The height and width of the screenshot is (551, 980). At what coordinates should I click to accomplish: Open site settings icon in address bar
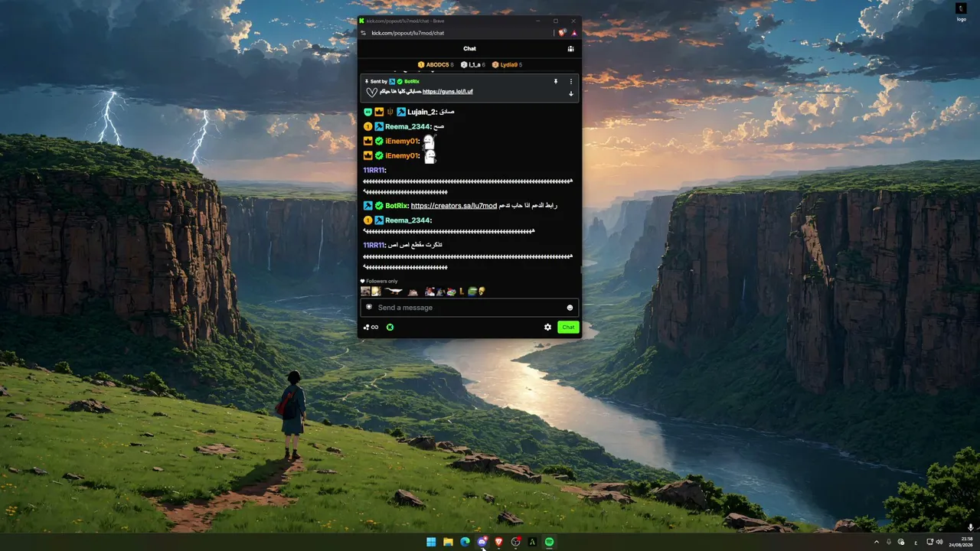[x=364, y=33]
